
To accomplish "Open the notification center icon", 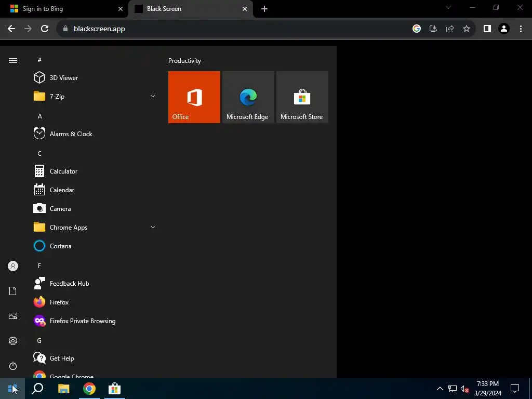I will 515,389.
